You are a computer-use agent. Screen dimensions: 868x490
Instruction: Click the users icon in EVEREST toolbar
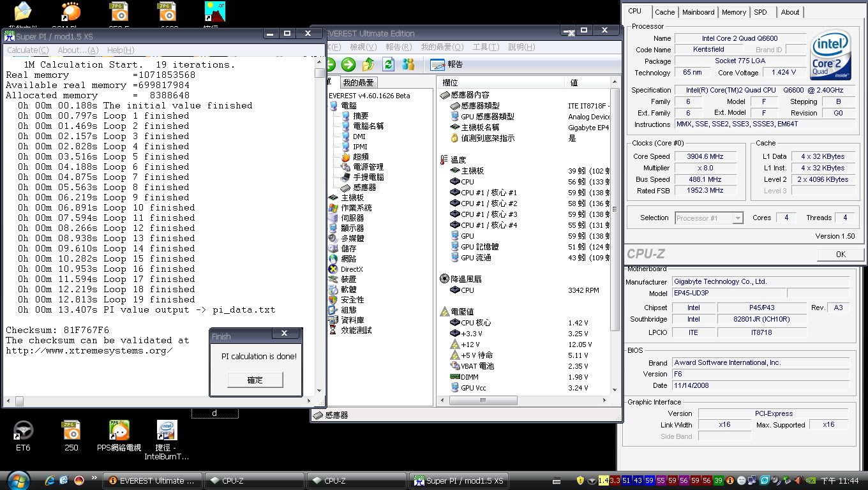(x=408, y=64)
